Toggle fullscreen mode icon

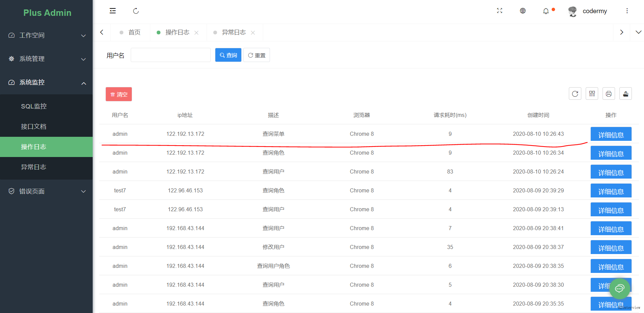tap(499, 11)
